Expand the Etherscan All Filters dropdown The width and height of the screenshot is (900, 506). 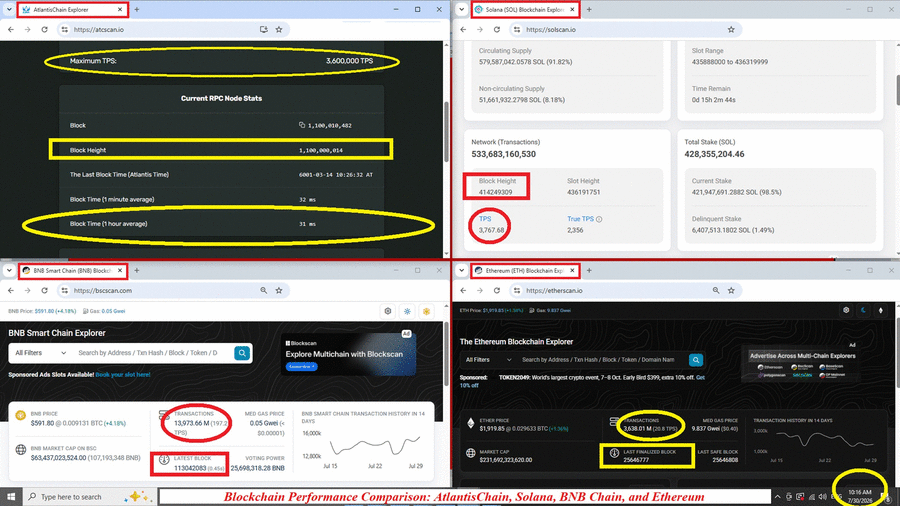tap(488, 360)
